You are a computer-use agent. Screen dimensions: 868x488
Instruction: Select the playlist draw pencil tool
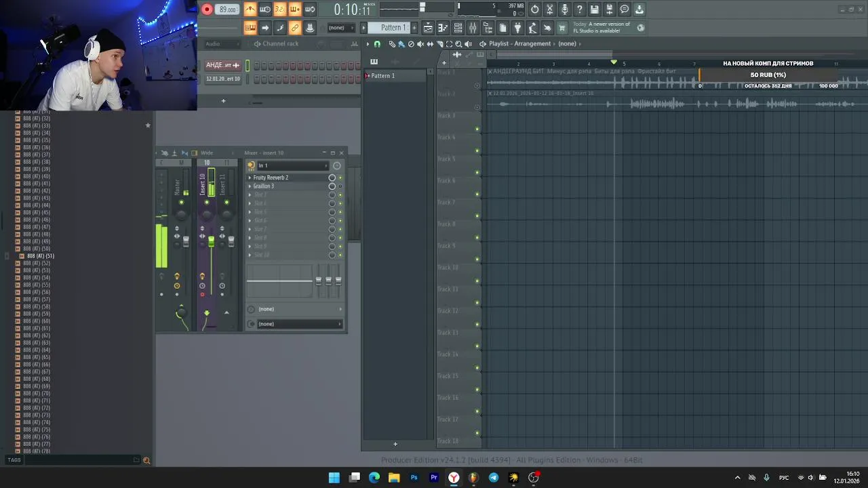(392, 44)
